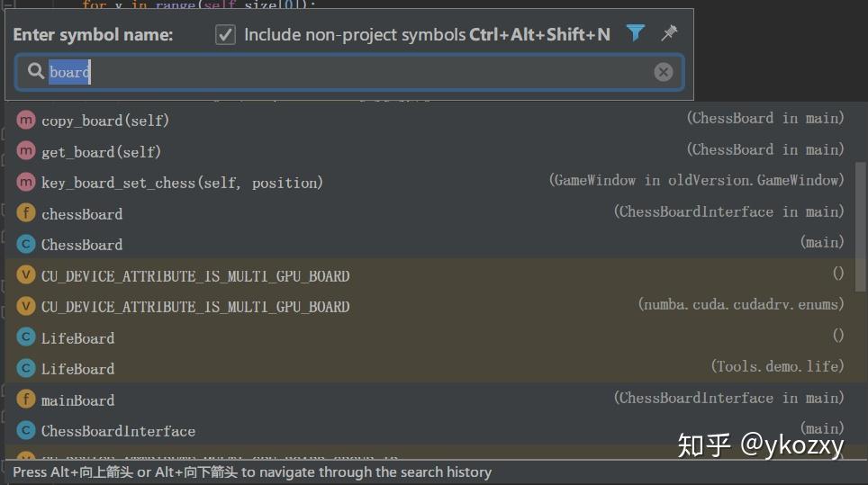
Task: Click the magnifier search icon
Action: click(36, 71)
